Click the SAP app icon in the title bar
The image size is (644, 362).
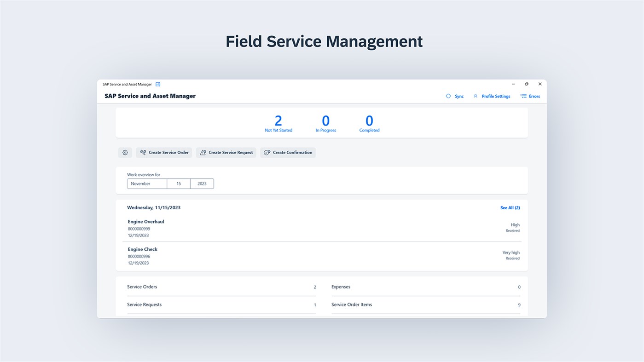[x=158, y=84]
